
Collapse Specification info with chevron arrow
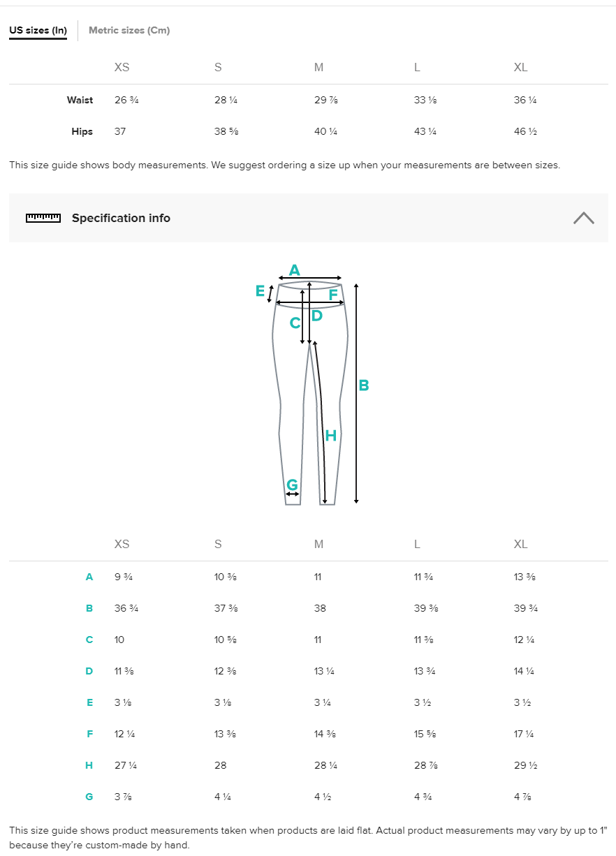click(x=583, y=218)
